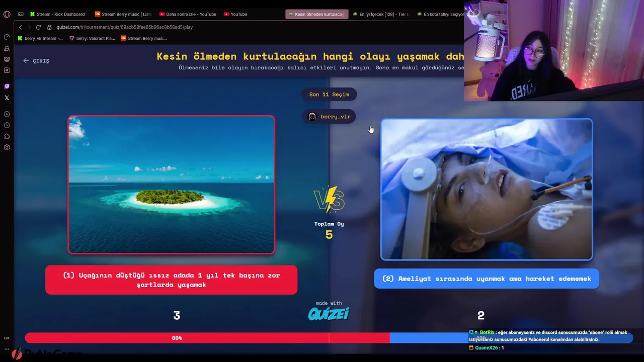Open GX Corner gamepad icon
The width and height of the screenshot is (644, 362).
[21, 14]
